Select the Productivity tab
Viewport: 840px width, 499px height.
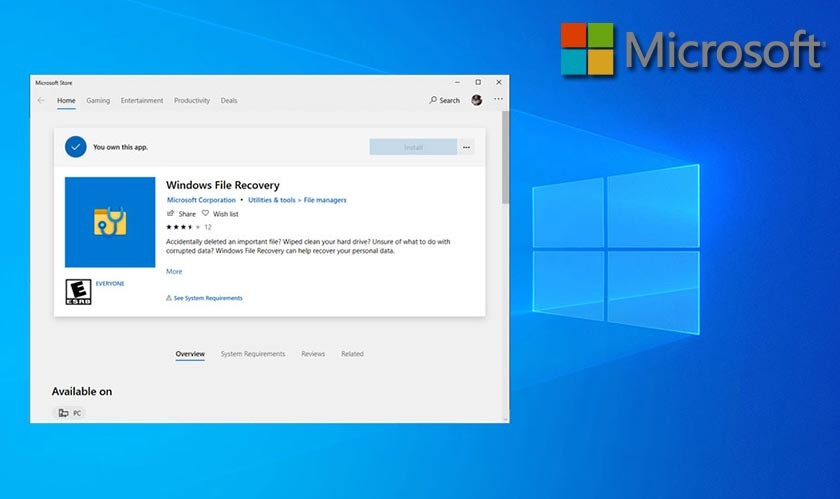pos(192,100)
